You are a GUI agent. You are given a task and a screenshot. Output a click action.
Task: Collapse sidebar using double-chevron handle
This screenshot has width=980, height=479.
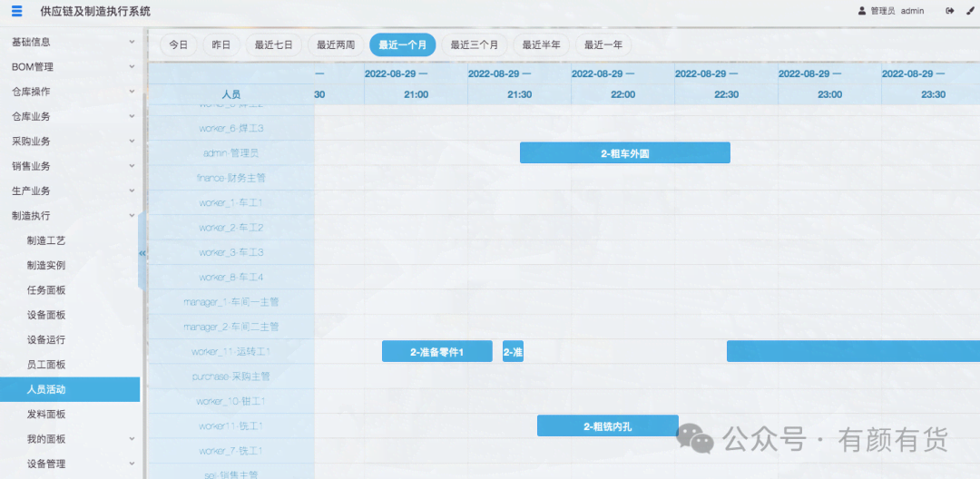[142, 253]
